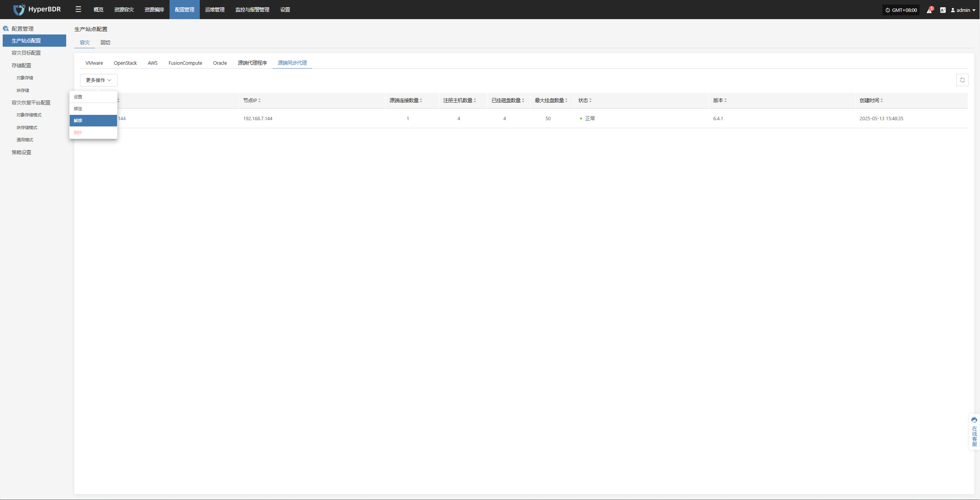Go to 资源容灾 in top navigation
Viewport: 980px width, 500px height.
tap(124, 10)
